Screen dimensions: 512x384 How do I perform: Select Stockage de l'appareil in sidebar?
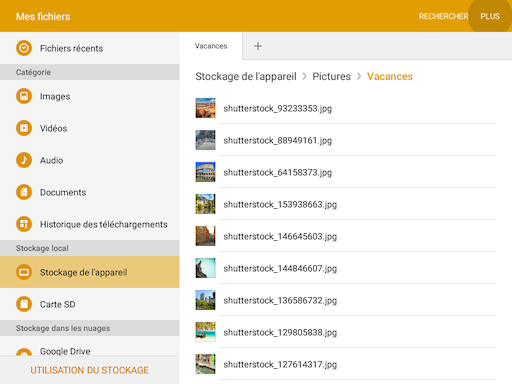(89, 272)
